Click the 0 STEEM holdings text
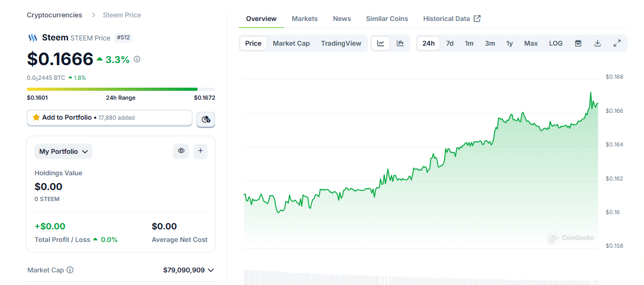The image size is (644, 285). 47,199
